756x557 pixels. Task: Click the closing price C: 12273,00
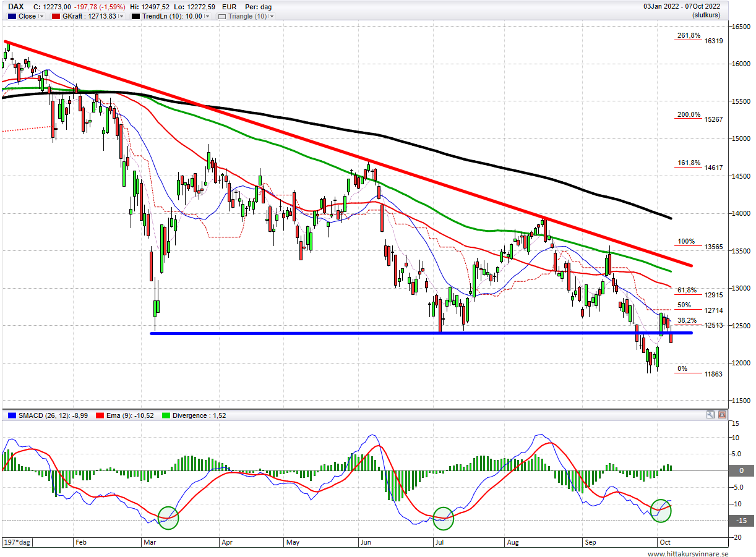click(x=53, y=7)
